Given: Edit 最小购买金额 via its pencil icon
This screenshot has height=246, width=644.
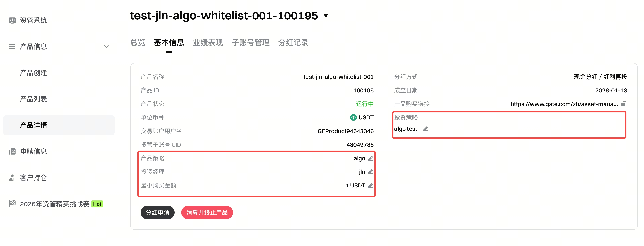Looking at the screenshot, I should pos(370,186).
